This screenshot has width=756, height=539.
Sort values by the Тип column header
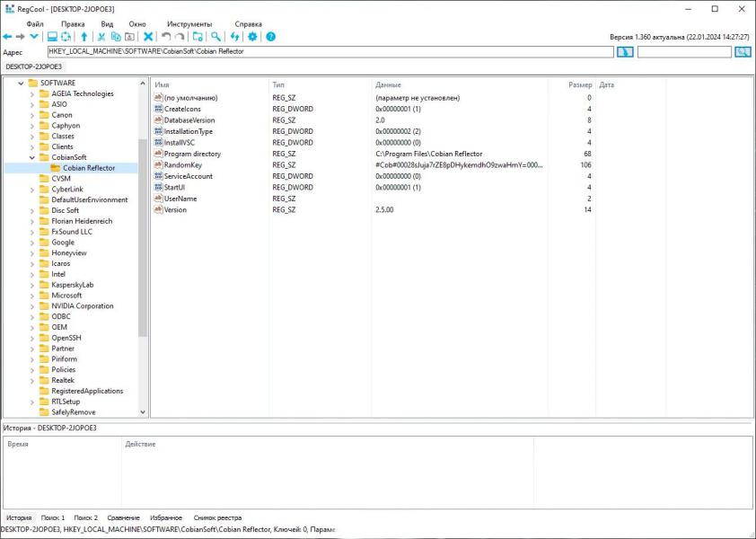pyautogui.click(x=321, y=85)
